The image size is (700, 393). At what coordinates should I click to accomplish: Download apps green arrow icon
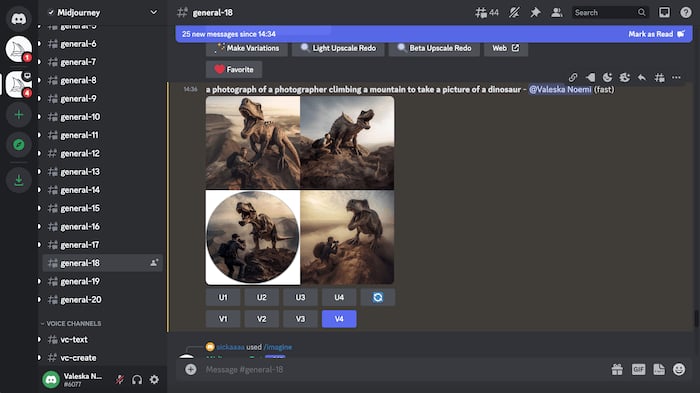pyautogui.click(x=18, y=180)
